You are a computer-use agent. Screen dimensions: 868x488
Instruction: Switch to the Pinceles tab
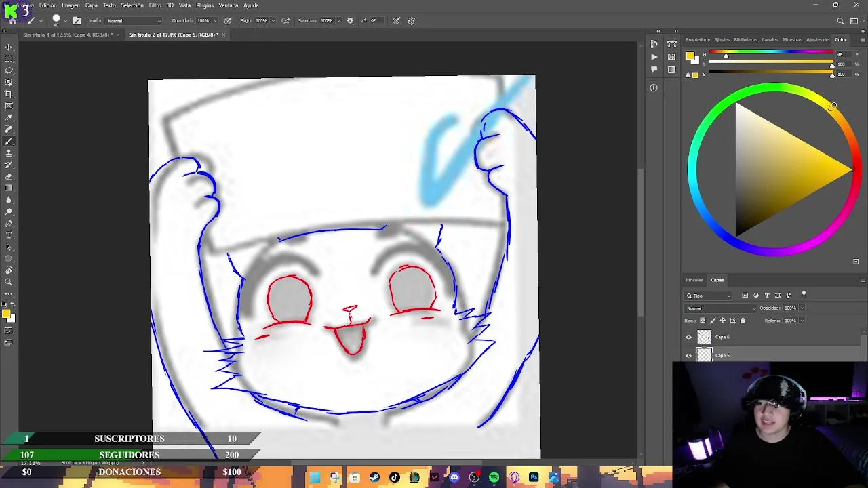694,280
